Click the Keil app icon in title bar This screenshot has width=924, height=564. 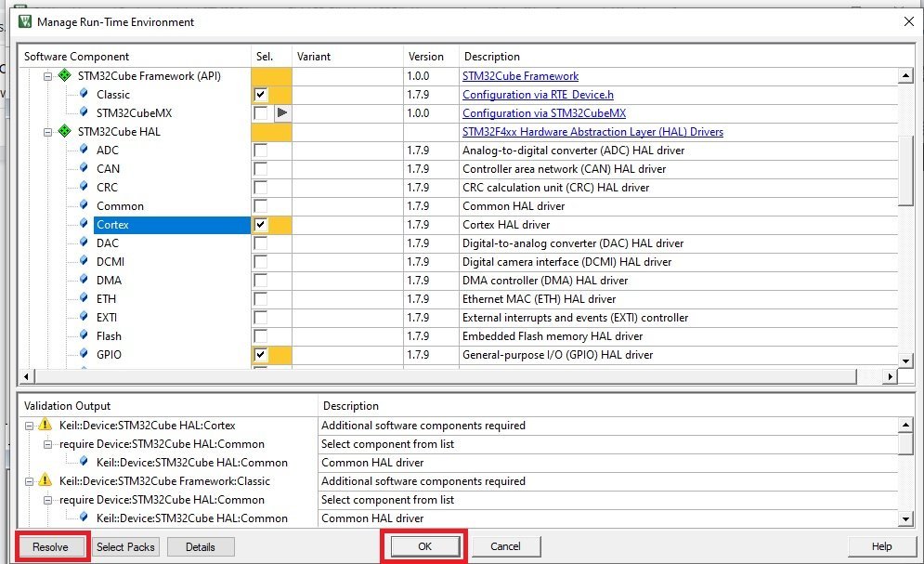[25, 21]
